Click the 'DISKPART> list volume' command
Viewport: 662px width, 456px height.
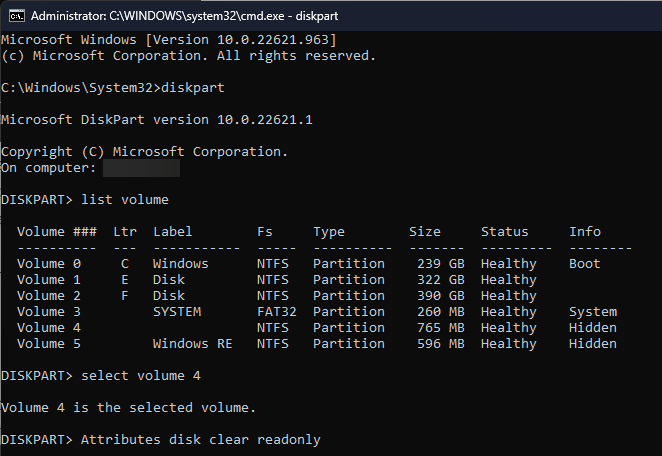point(85,200)
